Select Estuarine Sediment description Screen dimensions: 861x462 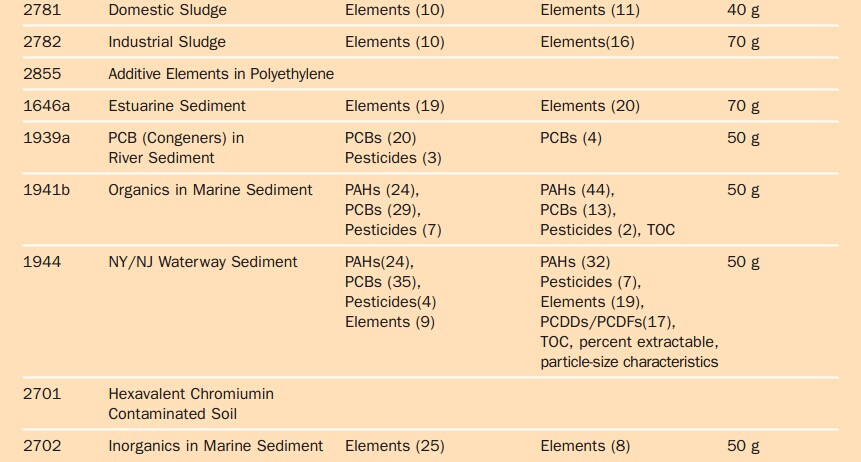click(177, 105)
